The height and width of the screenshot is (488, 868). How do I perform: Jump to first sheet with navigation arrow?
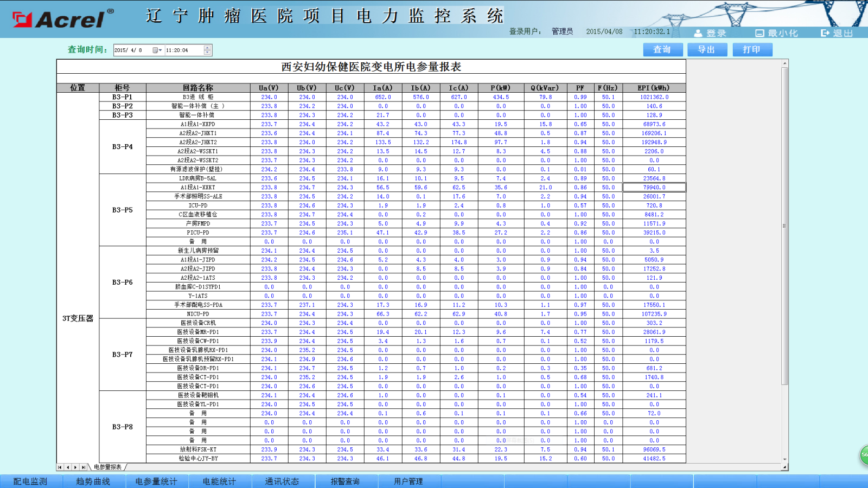(x=60, y=467)
